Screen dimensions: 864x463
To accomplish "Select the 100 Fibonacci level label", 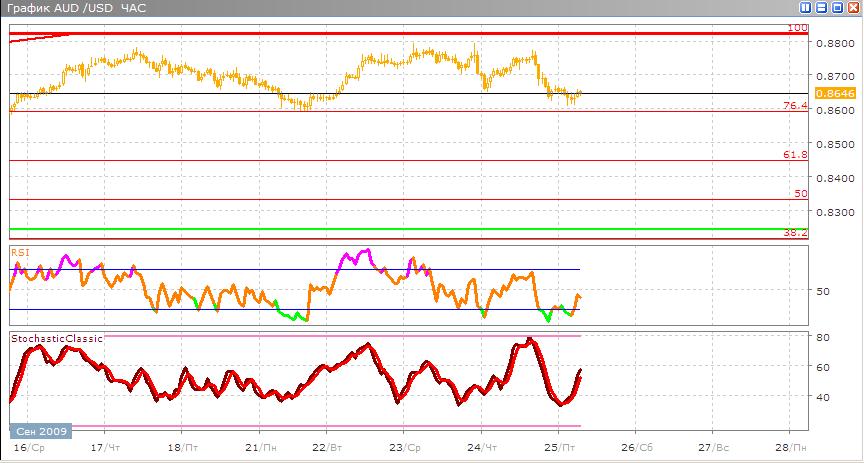I will coord(797,28).
